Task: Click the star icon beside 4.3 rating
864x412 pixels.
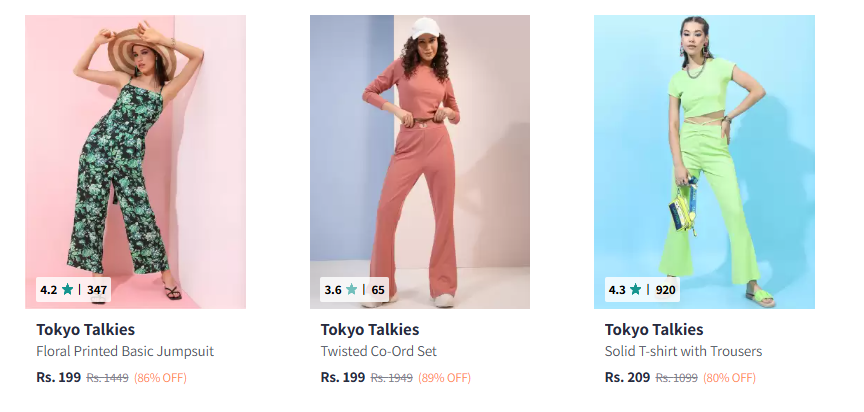Action: click(x=636, y=290)
